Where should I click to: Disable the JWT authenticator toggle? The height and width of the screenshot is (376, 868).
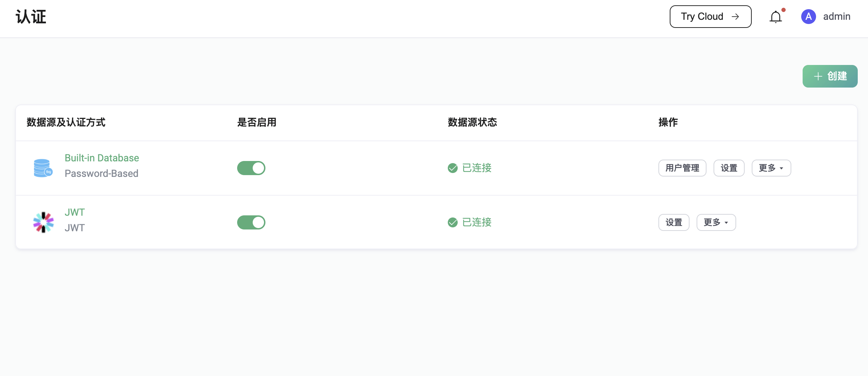point(251,222)
